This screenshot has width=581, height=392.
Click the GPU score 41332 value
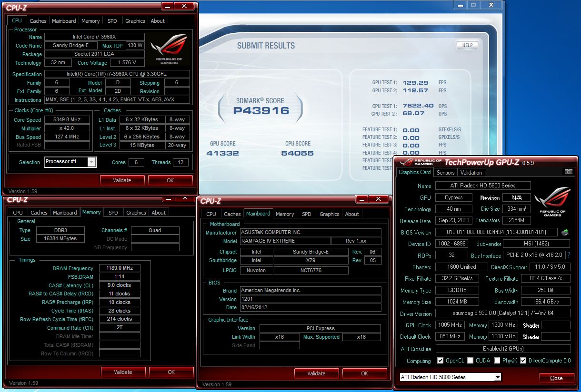(x=222, y=153)
